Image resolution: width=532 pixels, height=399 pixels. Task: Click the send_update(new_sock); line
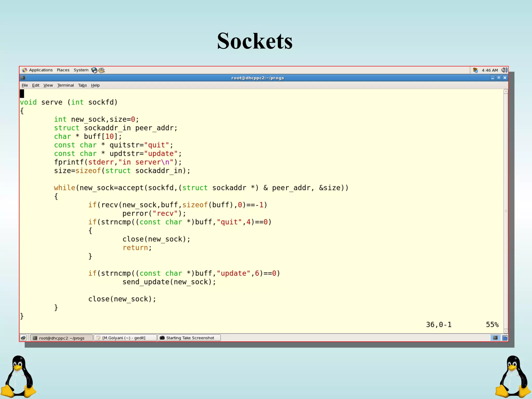(169, 282)
